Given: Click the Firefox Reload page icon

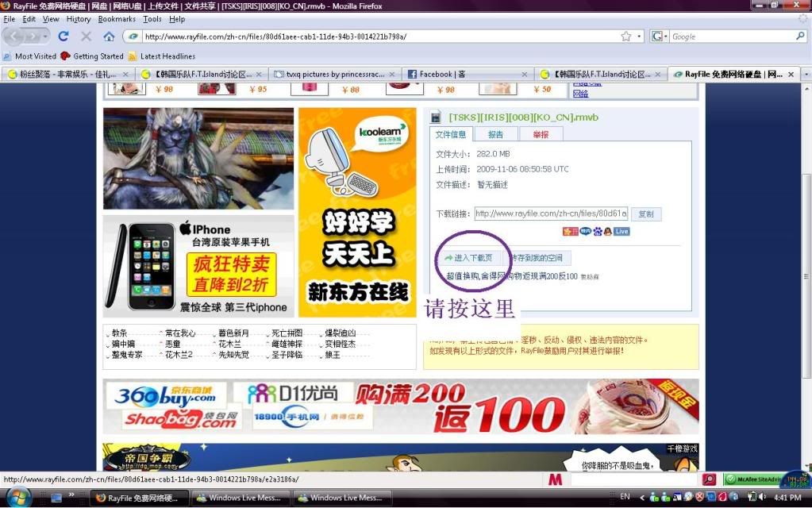Looking at the screenshot, I should click(63, 37).
